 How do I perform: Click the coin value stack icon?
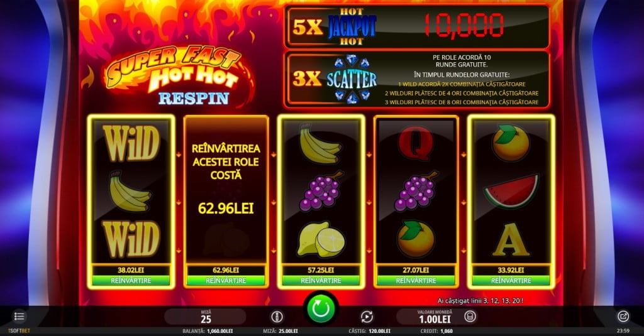click(470, 317)
